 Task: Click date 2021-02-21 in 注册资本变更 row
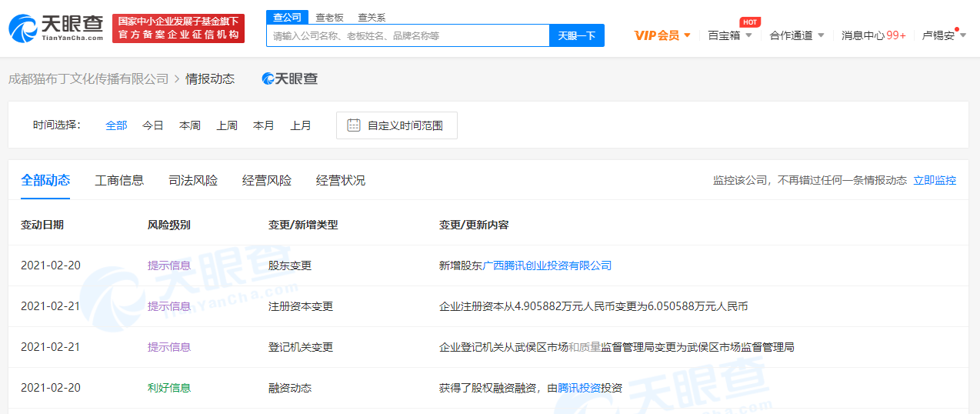coord(51,306)
